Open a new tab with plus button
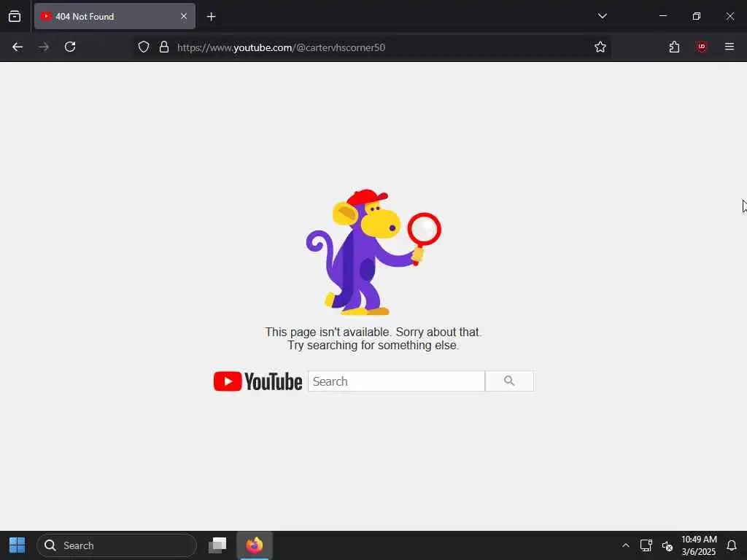747x560 pixels. click(212, 17)
